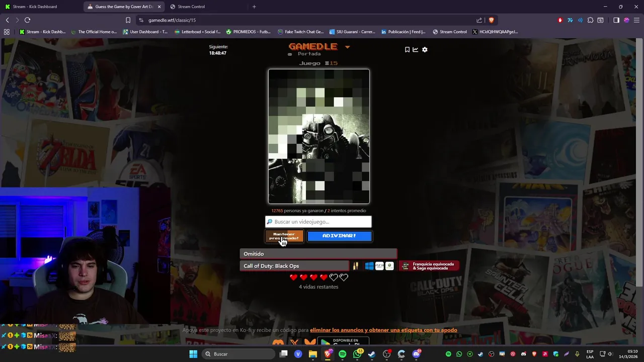Click the Windows platform icon in guess row
The width and height of the screenshot is (644, 362).
pyautogui.click(x=369, y=266)
